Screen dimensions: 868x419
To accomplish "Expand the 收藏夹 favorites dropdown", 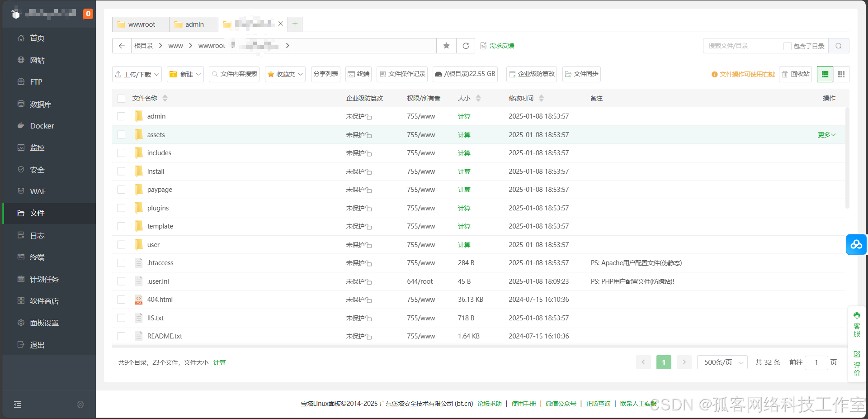I will tap(285, 74).
